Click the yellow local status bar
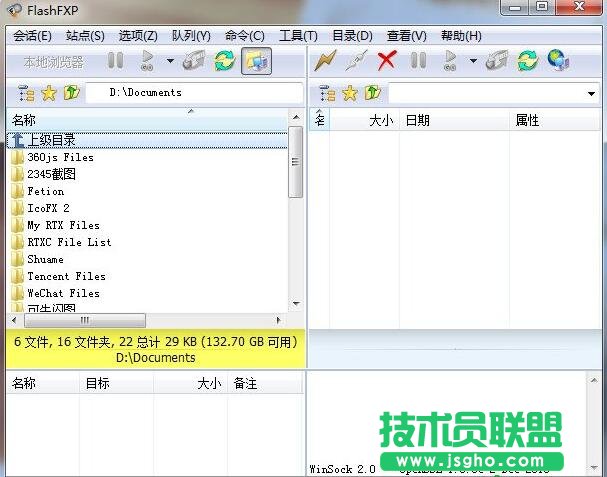607x477 pixels. [x=156, y=349]
